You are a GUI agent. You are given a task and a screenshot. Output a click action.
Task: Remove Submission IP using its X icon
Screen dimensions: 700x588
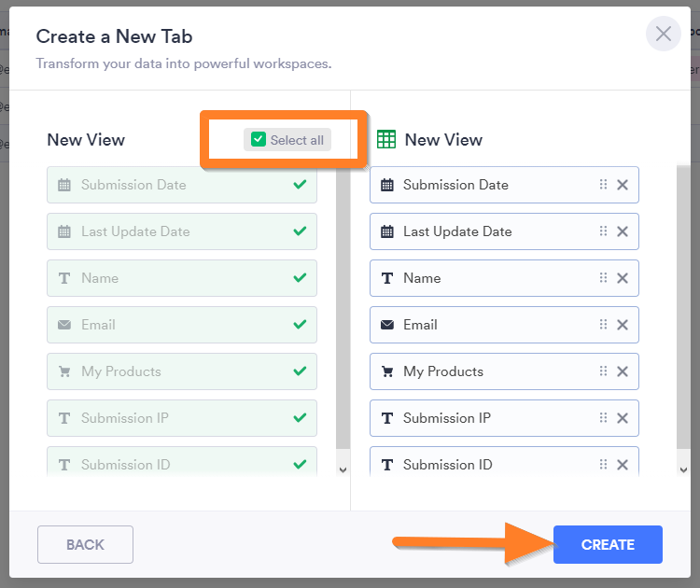click(623, 418)
